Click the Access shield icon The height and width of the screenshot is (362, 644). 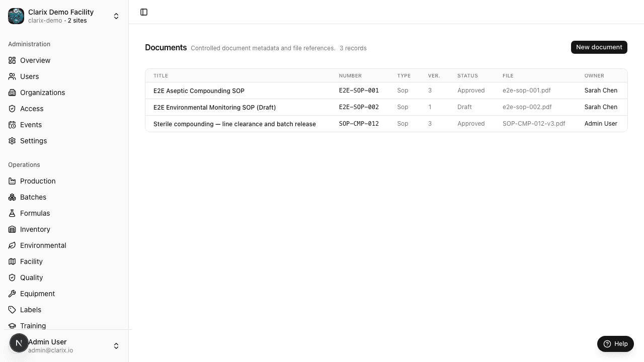pos(12,109)
